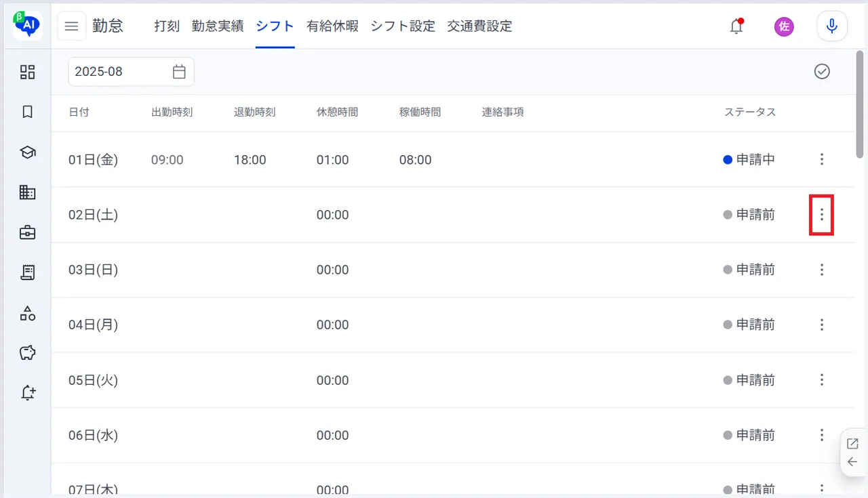This screenshot has width=868, height=498.
Task: Go to 交通費設定 tab
Action: (479, 26)
